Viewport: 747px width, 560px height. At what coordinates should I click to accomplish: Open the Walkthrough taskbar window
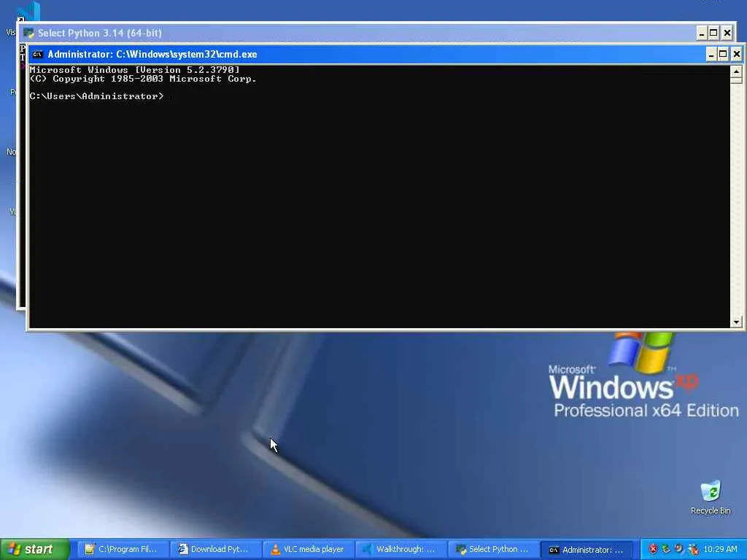coord(400,549)
